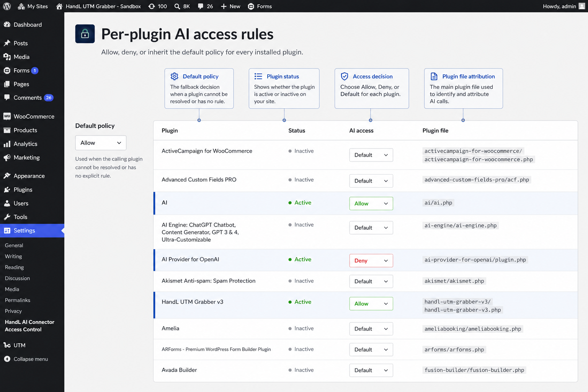588x392 pixels.
Task: Click the admin avatar icon
Action: pos(582,6)
